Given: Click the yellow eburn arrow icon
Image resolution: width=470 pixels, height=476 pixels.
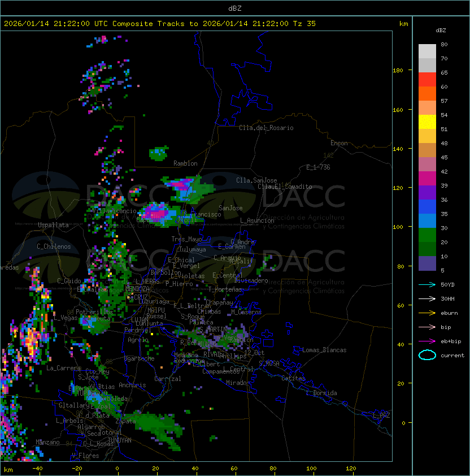Looking at the screenshot, I should pos(427,313).
